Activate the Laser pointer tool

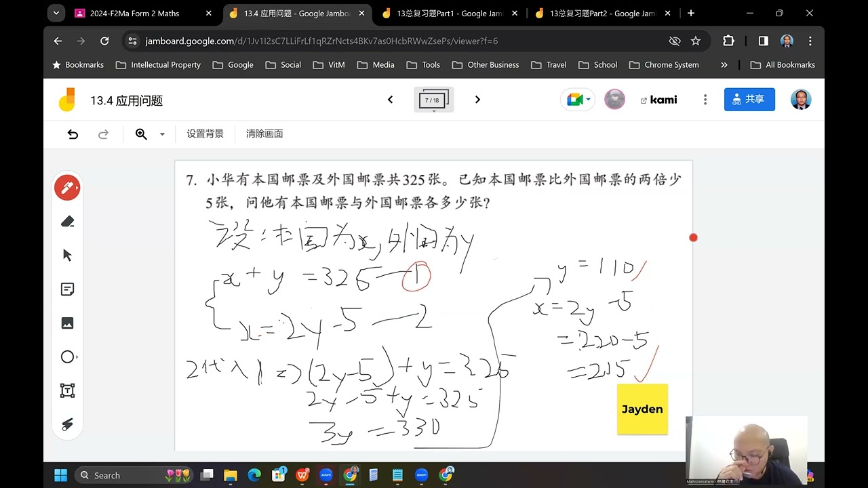67,424
